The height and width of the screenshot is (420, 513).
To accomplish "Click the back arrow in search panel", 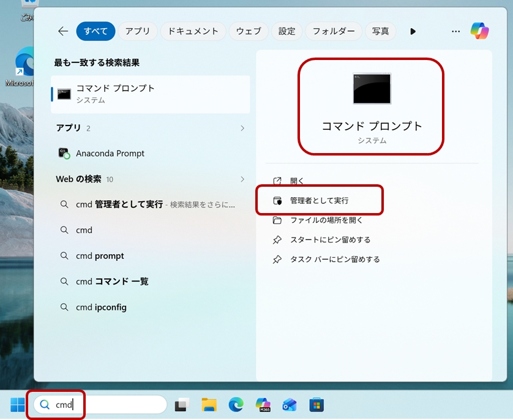I will [x=62, y=31].
